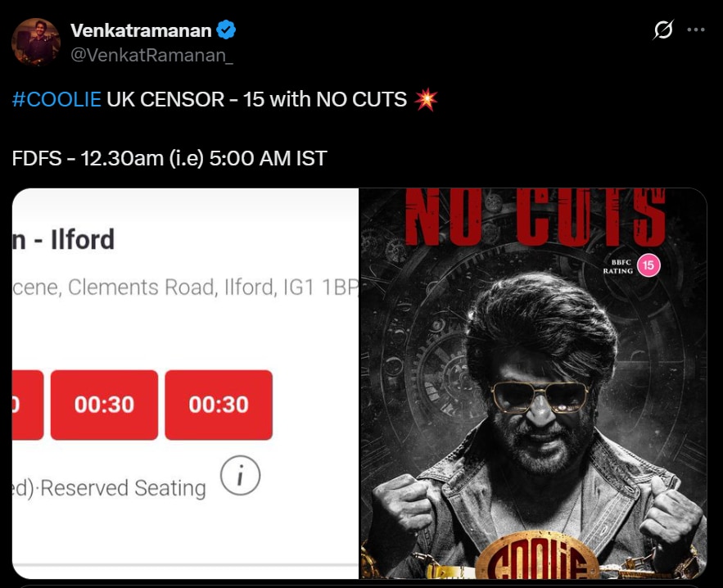Click the Coolie logo on the poster
This screenshot has width=723, height=588.
535,559
